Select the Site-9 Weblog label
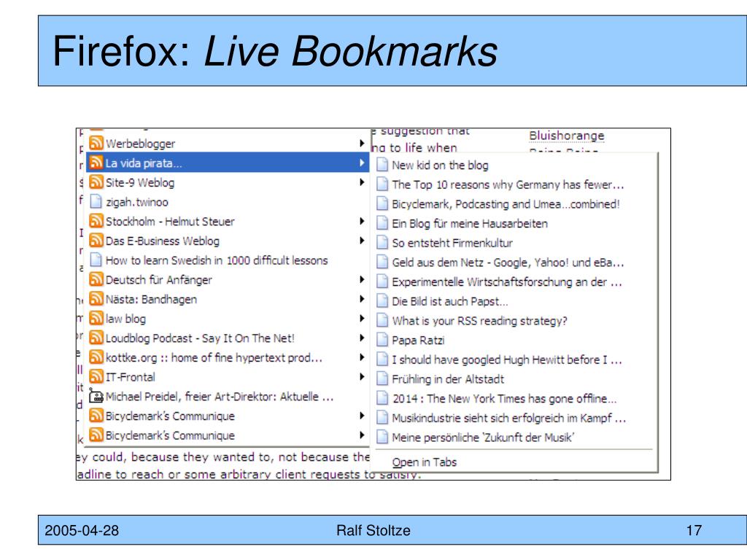This screenshot has width=747, height=560. tap(139, 182)
